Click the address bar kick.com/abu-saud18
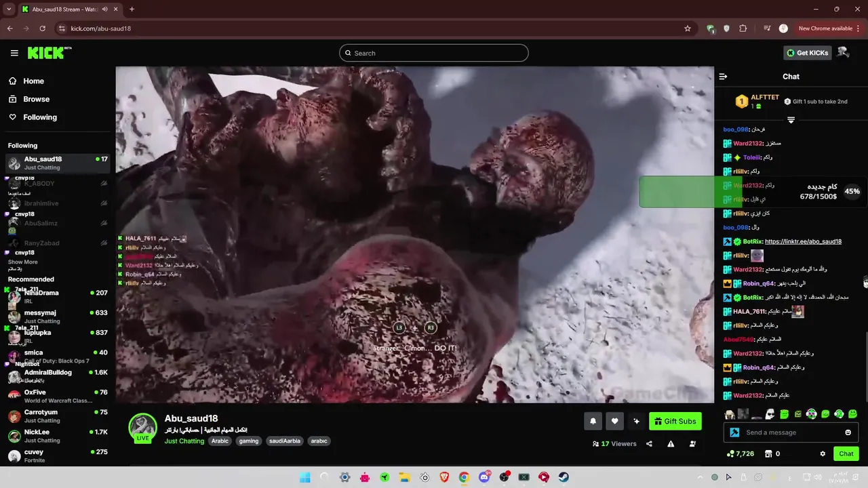868x488 pixels. click(100, 28)
